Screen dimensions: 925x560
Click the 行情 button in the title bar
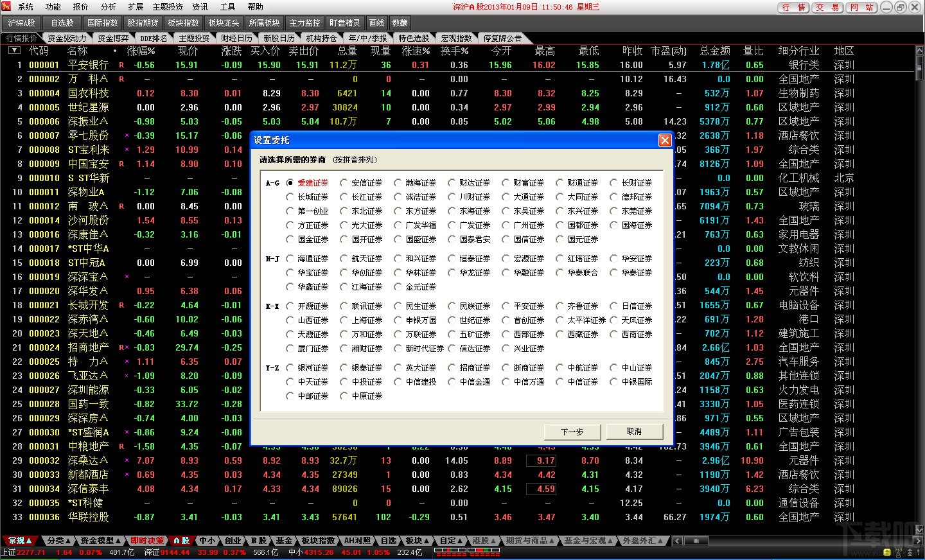794,7
